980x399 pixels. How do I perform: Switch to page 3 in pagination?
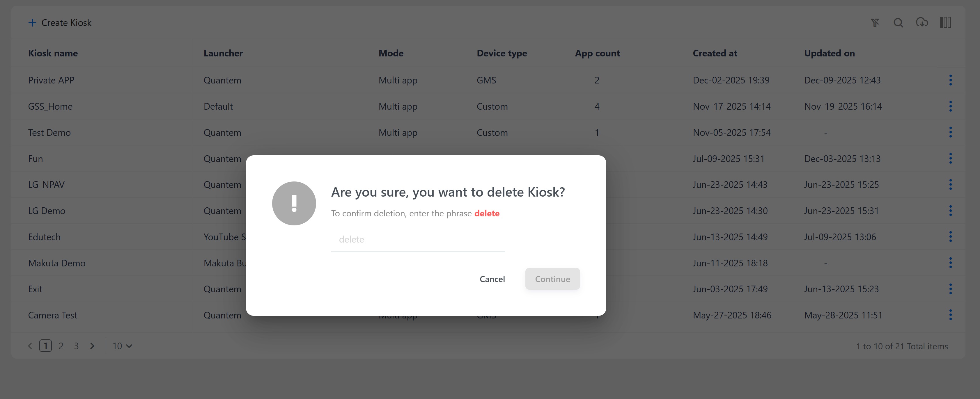pos(77,346)
